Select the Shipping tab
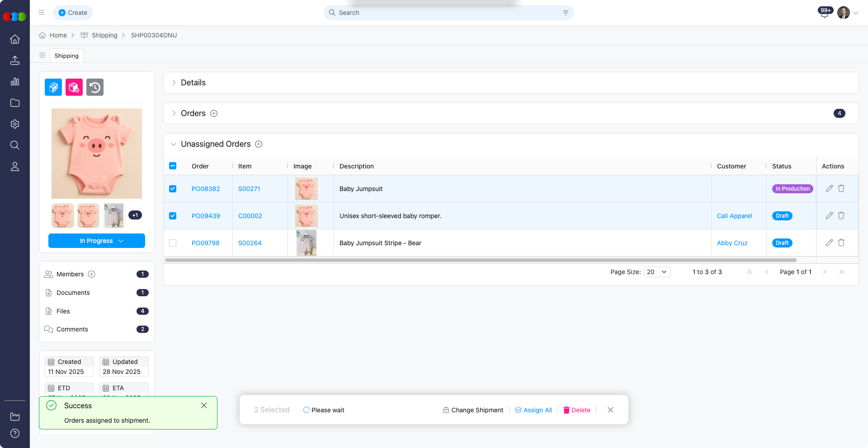This screenshot has height=448, width=868. pyautogui.click(x=66, y=56)
